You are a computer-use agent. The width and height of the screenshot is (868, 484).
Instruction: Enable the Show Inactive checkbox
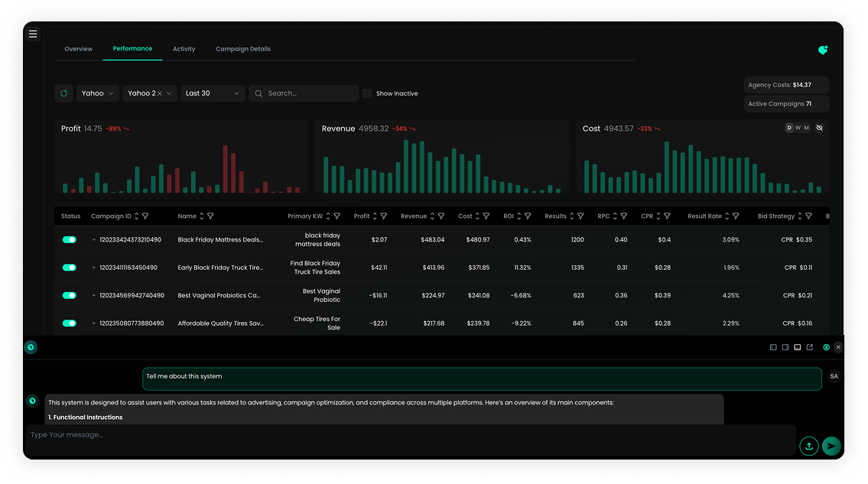point(368,93)
